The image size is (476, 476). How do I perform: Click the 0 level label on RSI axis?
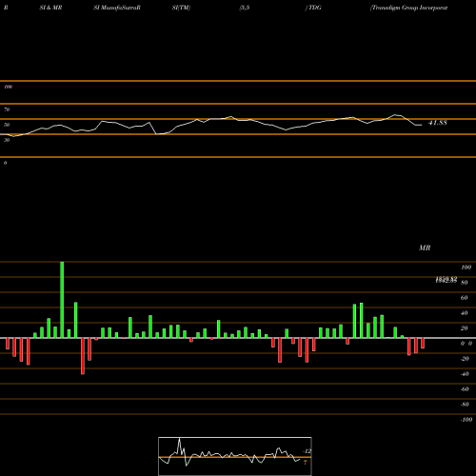tap(5, 163)
